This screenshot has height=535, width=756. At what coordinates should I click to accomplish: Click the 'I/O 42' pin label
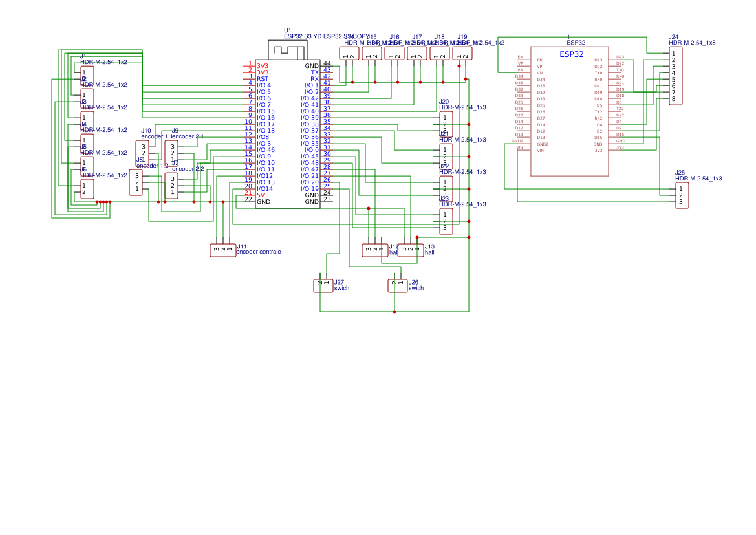[x=310, y=98]
